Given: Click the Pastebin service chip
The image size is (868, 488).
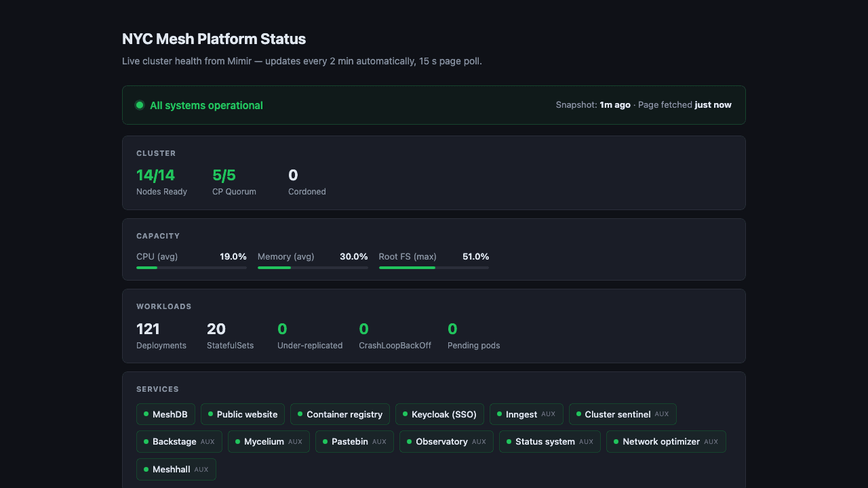Looking at the screenshot, I should pos(355,441).
